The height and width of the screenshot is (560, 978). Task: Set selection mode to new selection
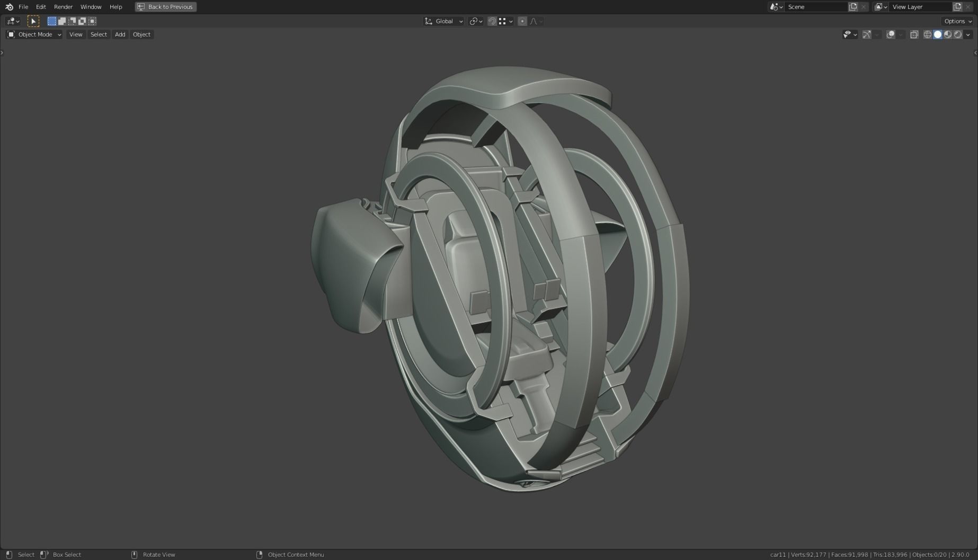coord(52,21)
